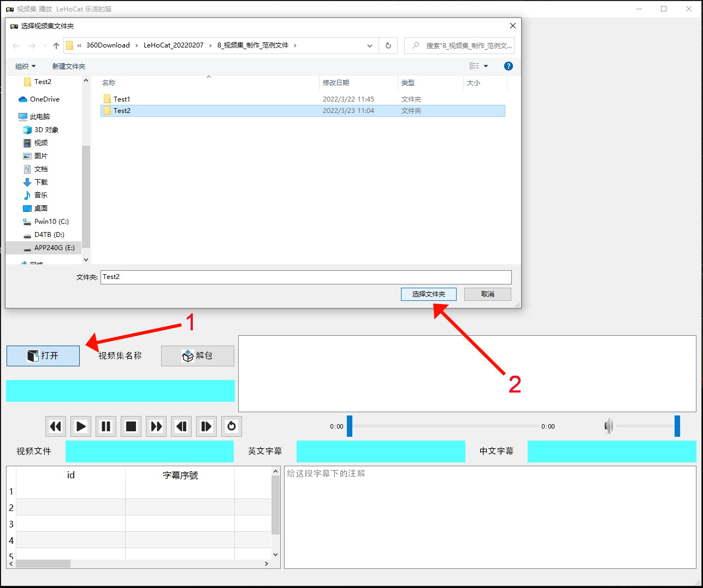Sort by 名称 column header
The height and width of the screenshot is (588, 703).
click(x=209, y=83)
